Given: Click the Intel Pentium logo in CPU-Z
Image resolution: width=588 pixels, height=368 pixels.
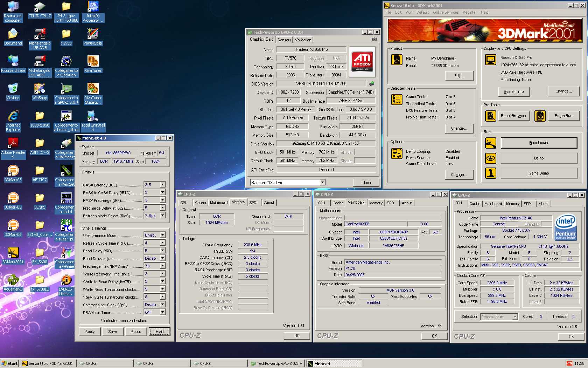Looking at the screenshot, I should click(566, 228).
